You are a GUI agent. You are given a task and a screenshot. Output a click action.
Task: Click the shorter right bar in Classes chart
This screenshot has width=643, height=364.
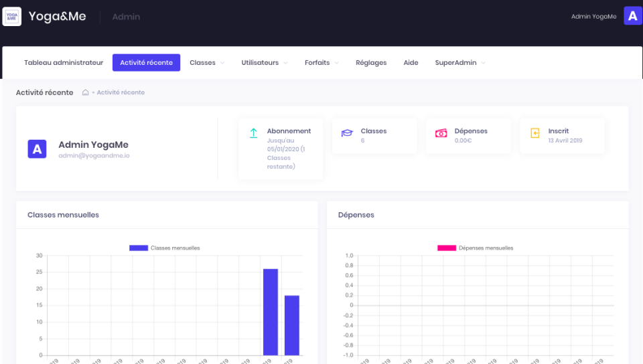tap(292, 325)
